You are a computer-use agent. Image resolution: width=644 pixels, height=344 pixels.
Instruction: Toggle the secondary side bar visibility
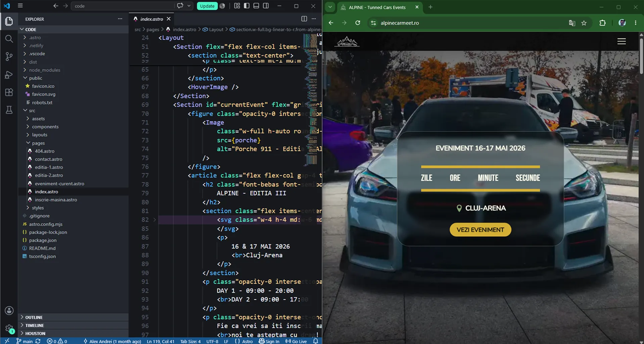266,6
